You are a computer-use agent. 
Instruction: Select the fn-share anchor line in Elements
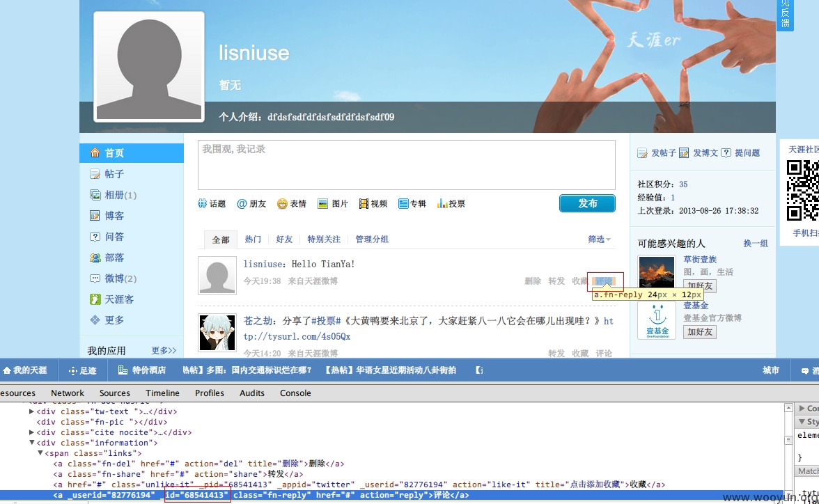tap(178, 474)
